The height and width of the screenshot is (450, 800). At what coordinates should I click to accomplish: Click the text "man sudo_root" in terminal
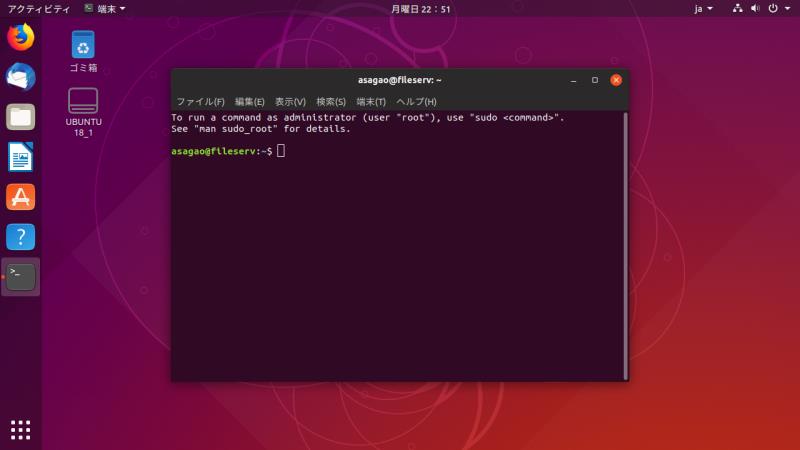pos(236,129)
